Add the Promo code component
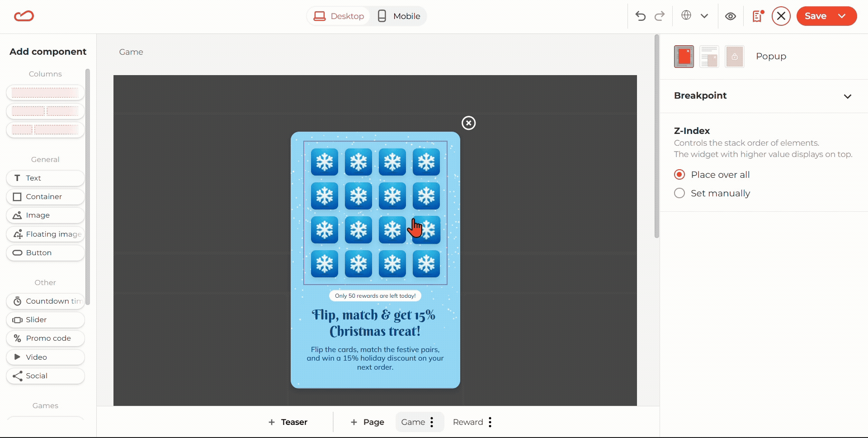Viewport: 868px width, 438px height. (x=45, y=338)
